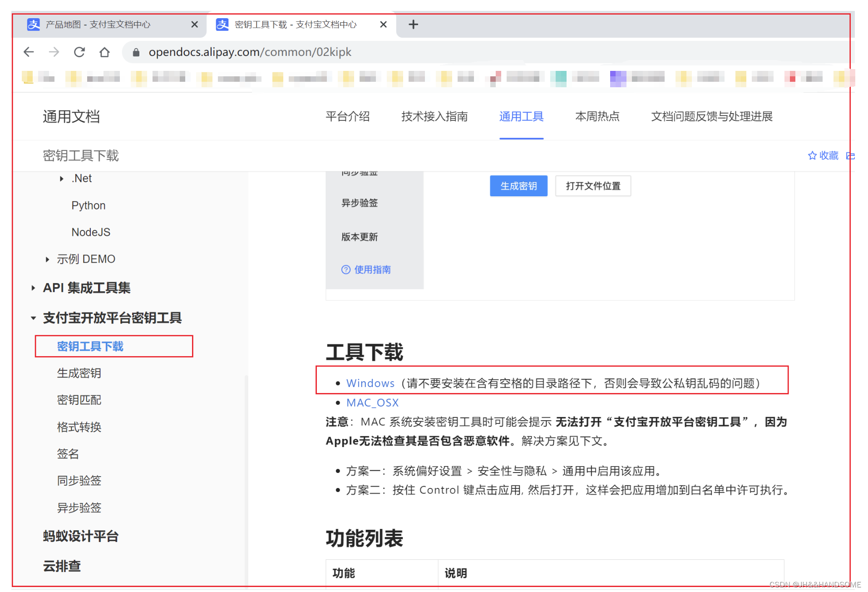This screenshot has height=592, width=868.
Task: Click the 工具下载 heading
Action: tap(364, 353)
